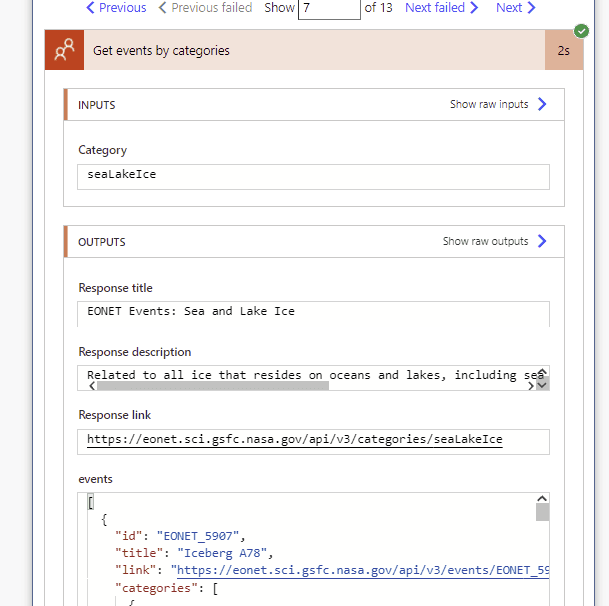Click right arrow of description scrollbar
This screenshot has height=606, width=609.
coord(531,386)
